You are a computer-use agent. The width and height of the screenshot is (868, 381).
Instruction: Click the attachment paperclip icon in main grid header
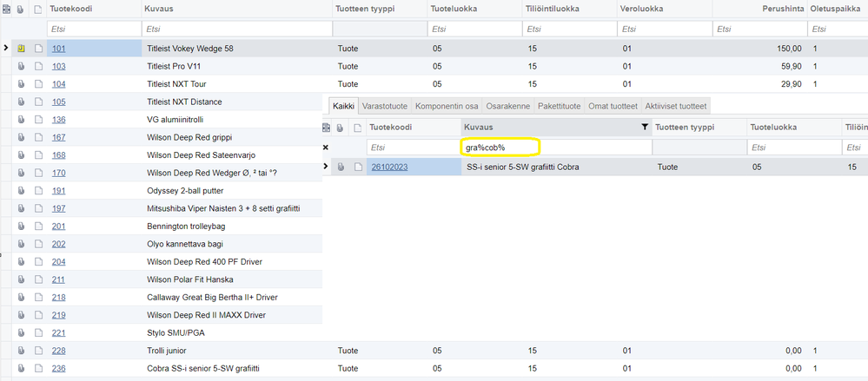click(x=21, y=10)
